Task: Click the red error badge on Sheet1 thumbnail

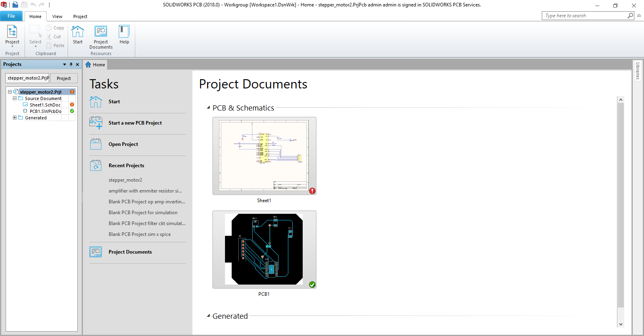Action: tap(312, 191)
